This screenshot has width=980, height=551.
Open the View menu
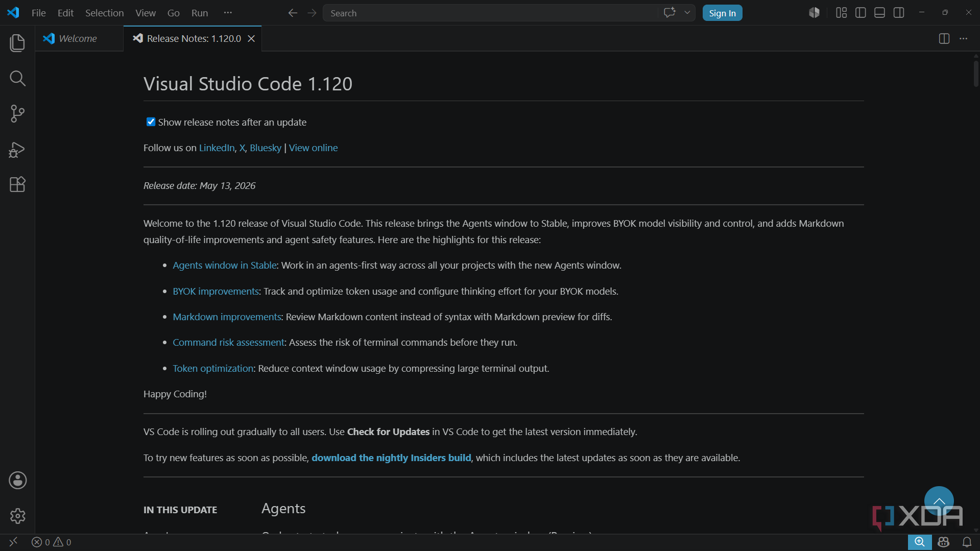pos(146,13)
